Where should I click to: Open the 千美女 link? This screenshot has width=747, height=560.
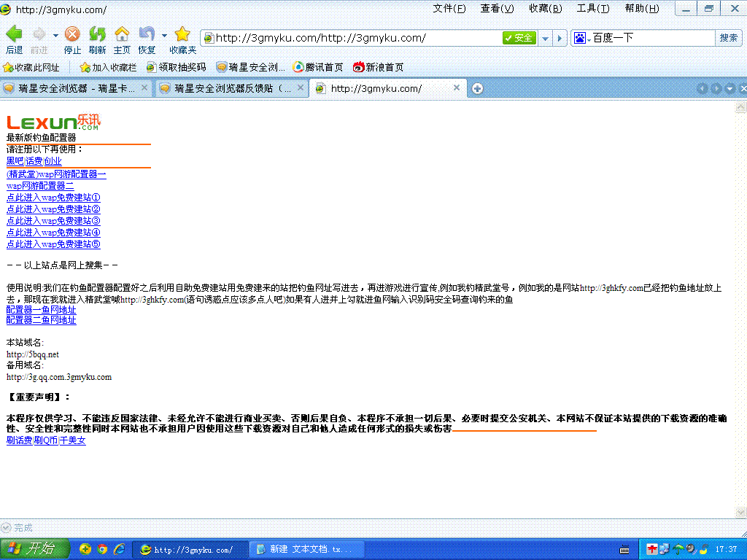click(72, 440)
